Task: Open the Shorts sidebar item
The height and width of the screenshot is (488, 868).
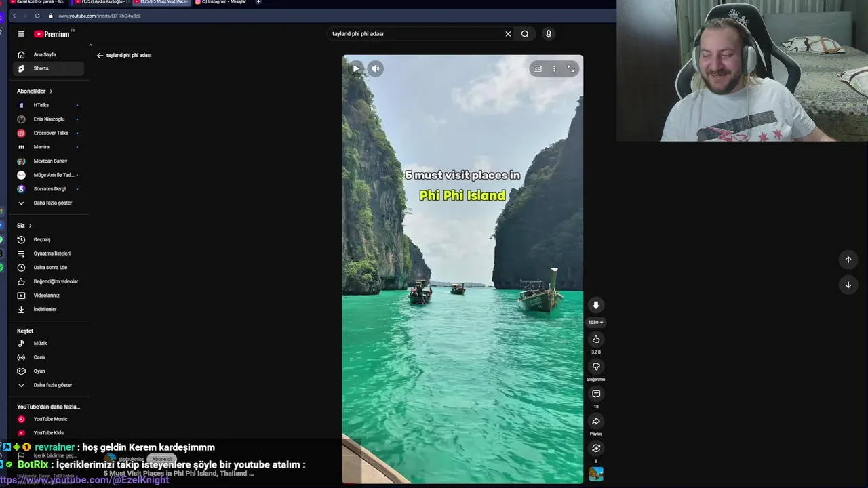Action: 49,68
